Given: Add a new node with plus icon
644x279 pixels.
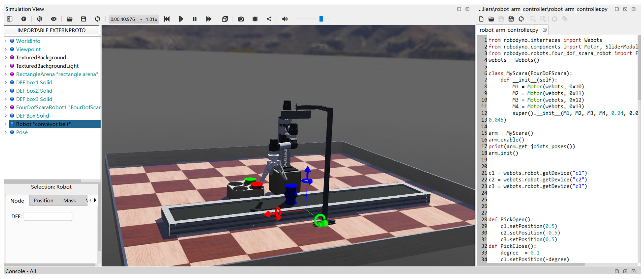Looking at the screenshot, I should point(24,19).
